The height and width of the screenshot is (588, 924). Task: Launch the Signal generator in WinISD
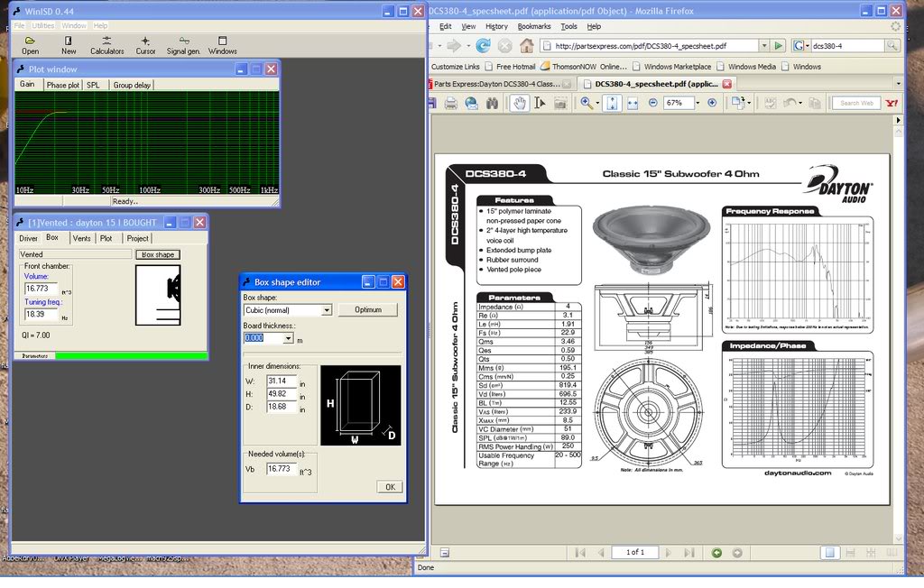click(182, 45)
